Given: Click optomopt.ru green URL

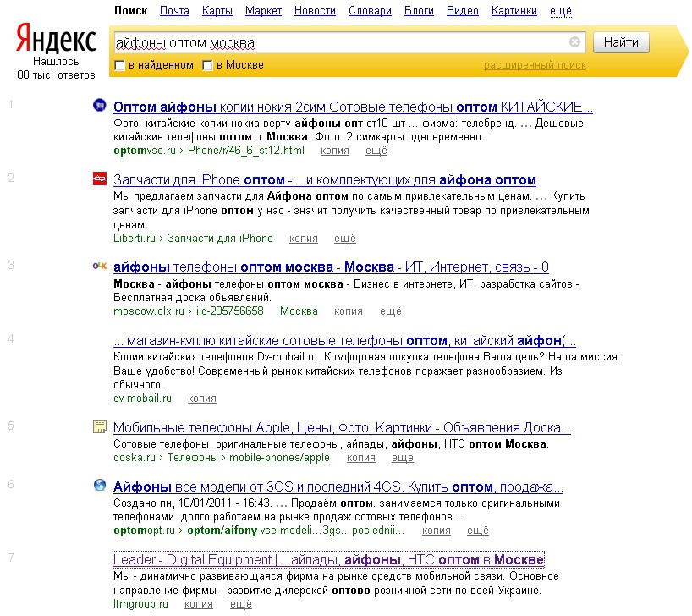Looking at the screenshot, I should 144,531.
